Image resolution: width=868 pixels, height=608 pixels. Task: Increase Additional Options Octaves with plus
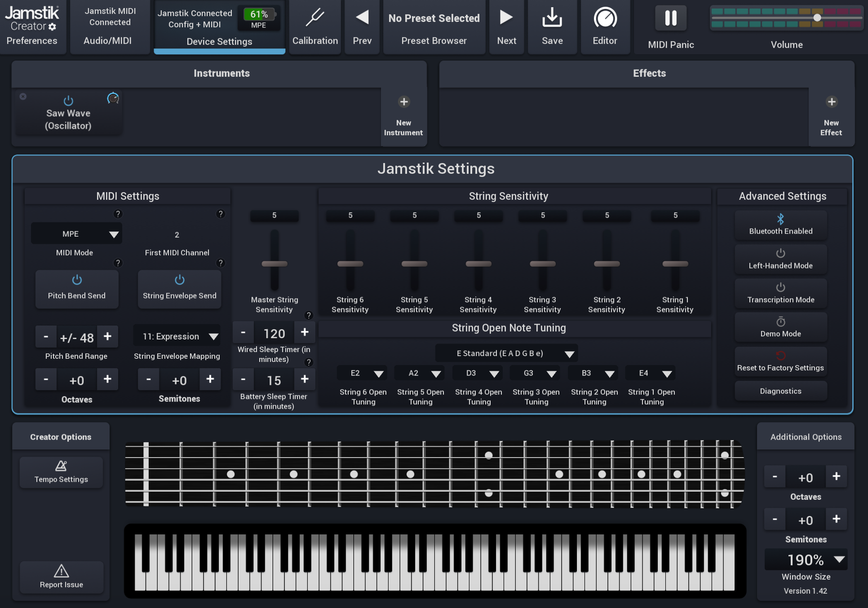click(836, 476)
